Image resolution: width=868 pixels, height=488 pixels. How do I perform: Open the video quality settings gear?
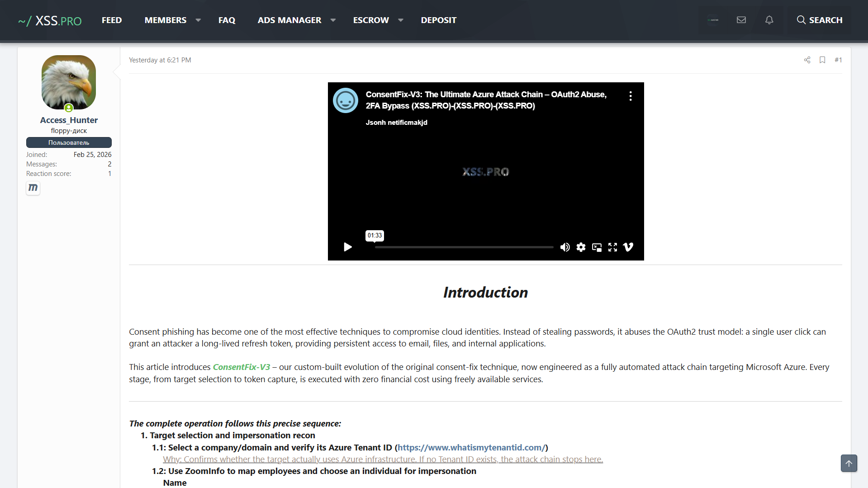[x=581, y=247]
